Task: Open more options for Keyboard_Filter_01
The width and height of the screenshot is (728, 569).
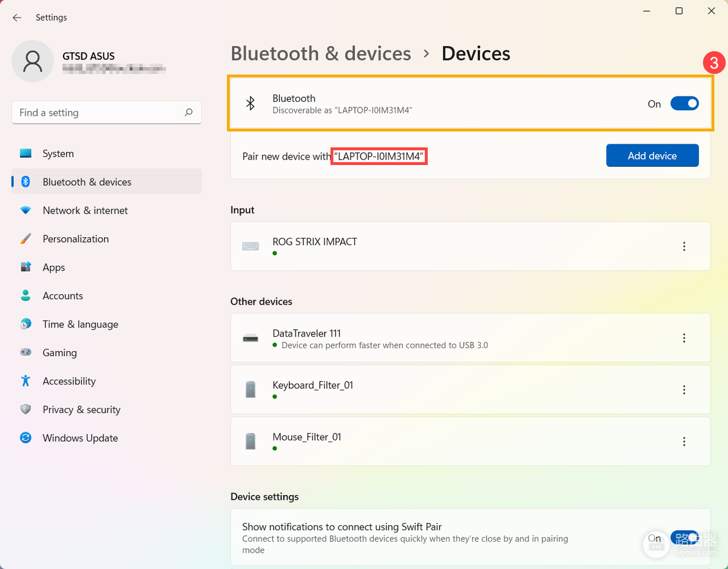Action: [684, 389]
